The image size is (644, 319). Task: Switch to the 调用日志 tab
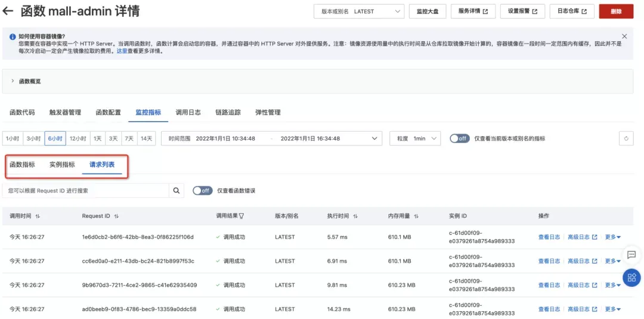188,113
